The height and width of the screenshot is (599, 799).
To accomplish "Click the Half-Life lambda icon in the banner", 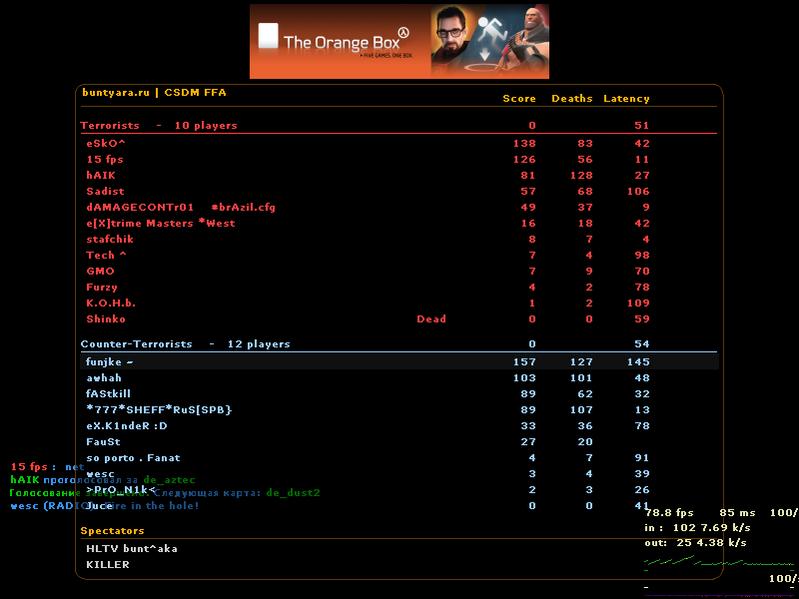I will click(405, 32).
